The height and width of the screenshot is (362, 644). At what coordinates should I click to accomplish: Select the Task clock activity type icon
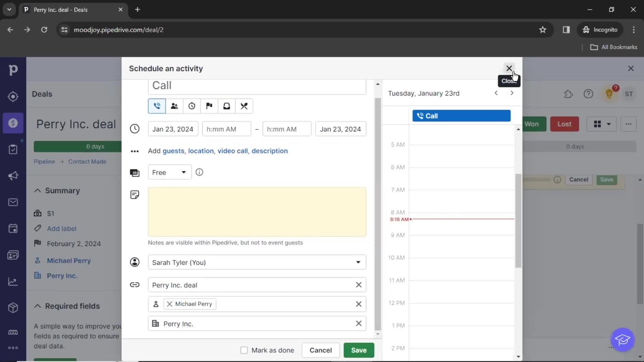point(192,106)
